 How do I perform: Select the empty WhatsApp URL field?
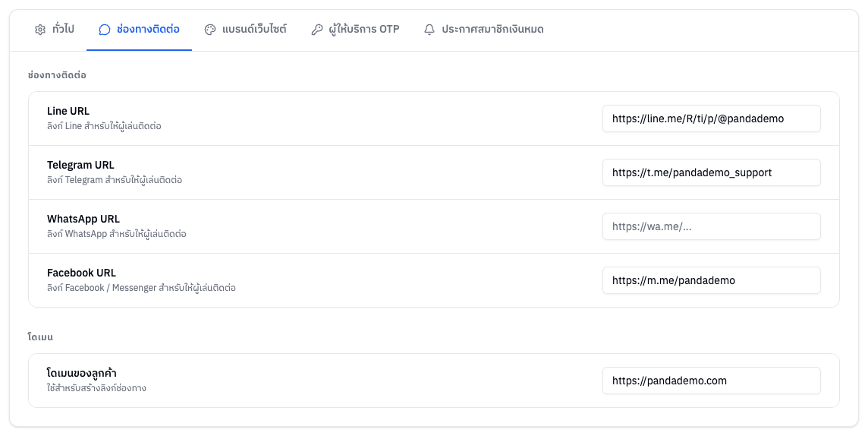coord(712,226)
